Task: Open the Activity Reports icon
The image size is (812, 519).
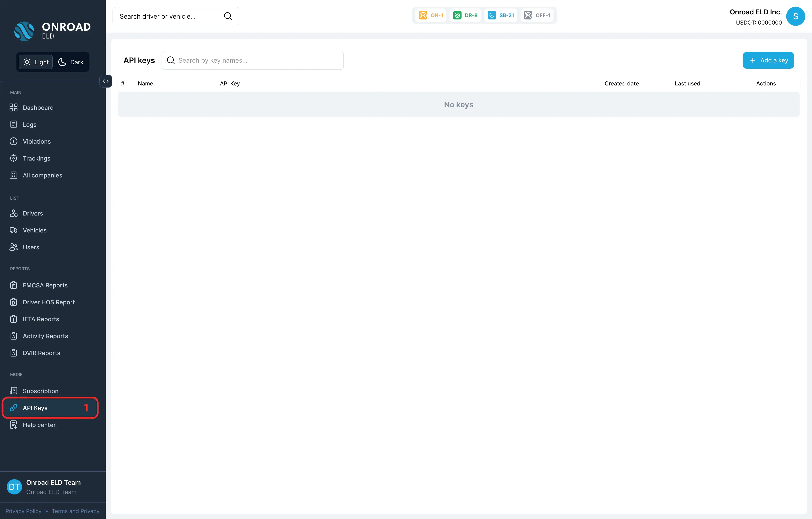Action: point(14,336)
